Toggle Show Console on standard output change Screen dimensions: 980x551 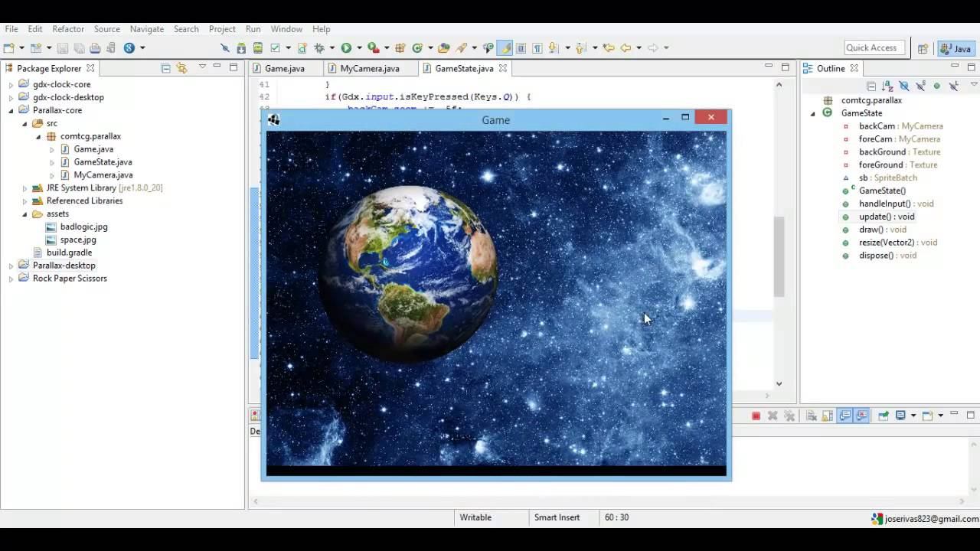pos(844,416)
